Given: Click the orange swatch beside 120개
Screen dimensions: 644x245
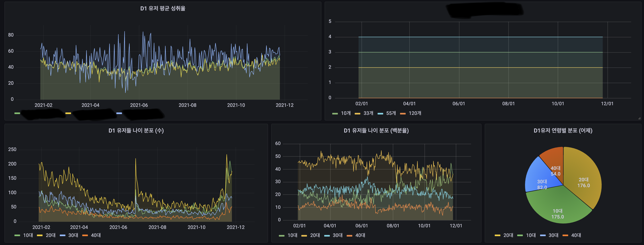Looking at the screenshot, I should click(403, 114).
